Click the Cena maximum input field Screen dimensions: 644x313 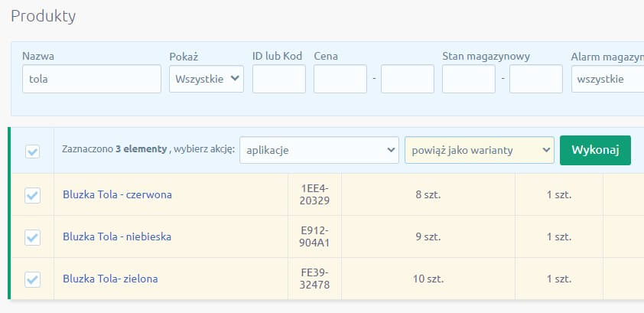(408, 79)
